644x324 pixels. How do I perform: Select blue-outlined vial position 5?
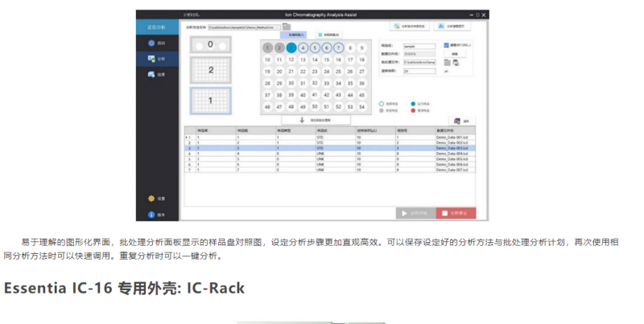315,48
